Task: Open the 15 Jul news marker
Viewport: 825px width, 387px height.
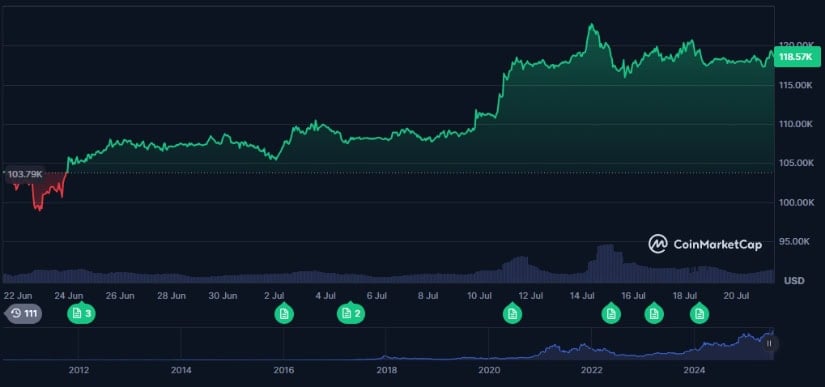Action: click(x=611, y=314)
